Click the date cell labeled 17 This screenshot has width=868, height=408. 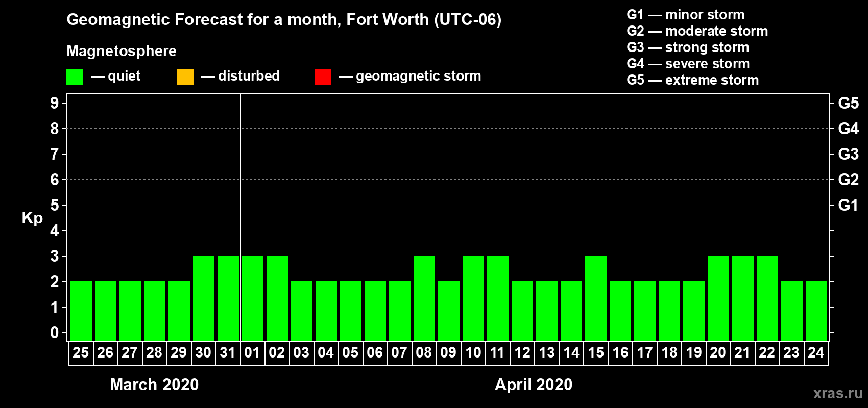(644, 353)
